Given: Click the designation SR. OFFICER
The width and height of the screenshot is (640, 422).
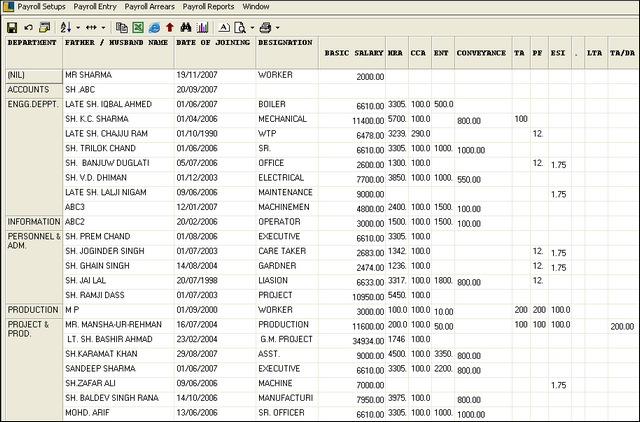Looking at the screenshot, I should pos(281,413).
